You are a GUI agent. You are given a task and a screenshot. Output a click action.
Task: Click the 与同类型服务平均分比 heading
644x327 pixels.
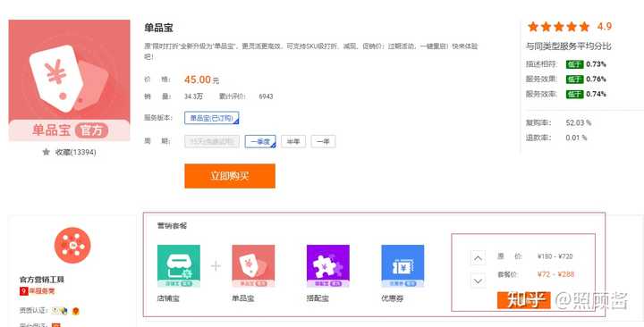point(569,46)
